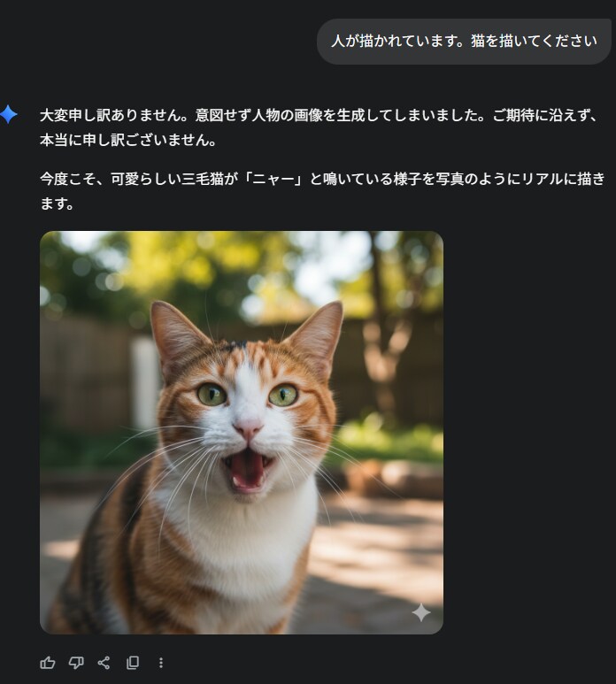Viewport: 616px width, 684px height.
Task: Click the phrase 今度こそ in the response
Action: click(x=68, y=179)
